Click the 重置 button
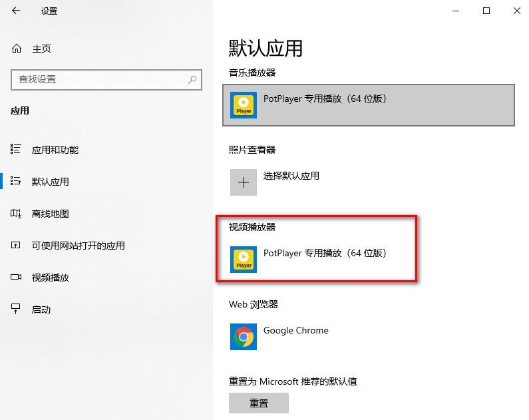This screenshot has width=529, height=420. (259, 403)
